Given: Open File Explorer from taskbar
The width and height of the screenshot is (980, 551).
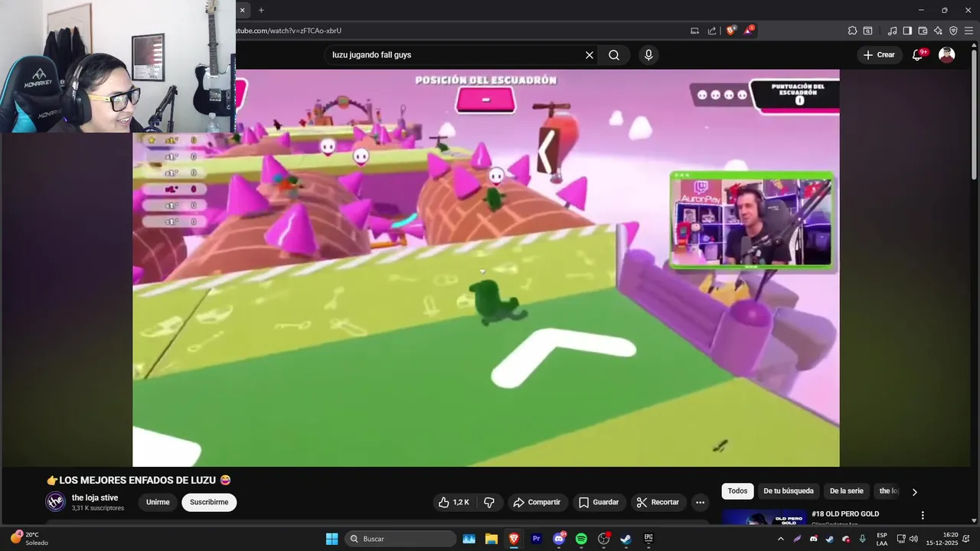Looking at the screenshot, I should coord(492,539).
